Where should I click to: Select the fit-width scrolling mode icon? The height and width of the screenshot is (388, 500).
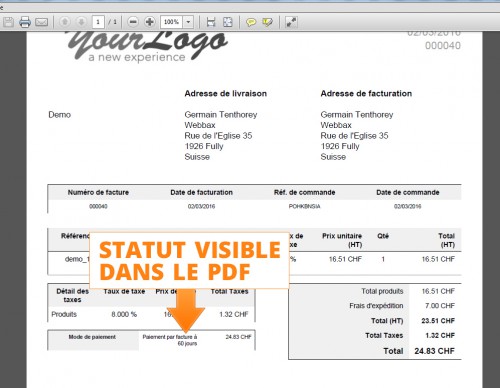pos(211,22)
